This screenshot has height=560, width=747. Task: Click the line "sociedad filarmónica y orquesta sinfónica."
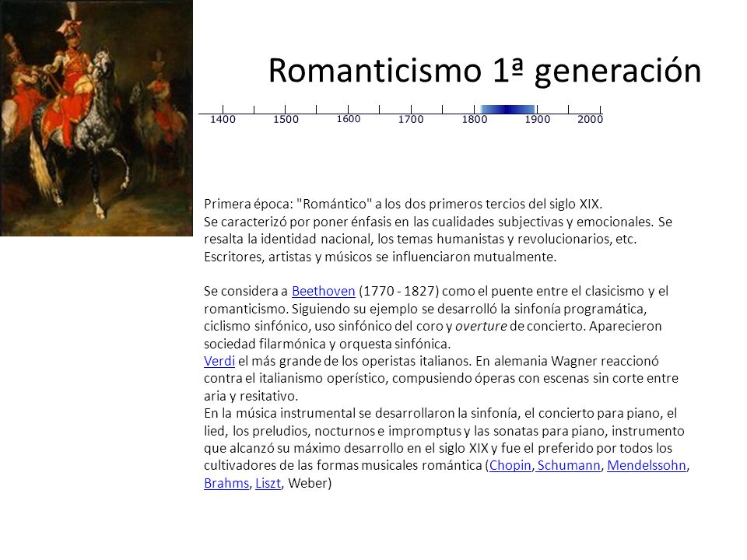[x=328, y=344]
